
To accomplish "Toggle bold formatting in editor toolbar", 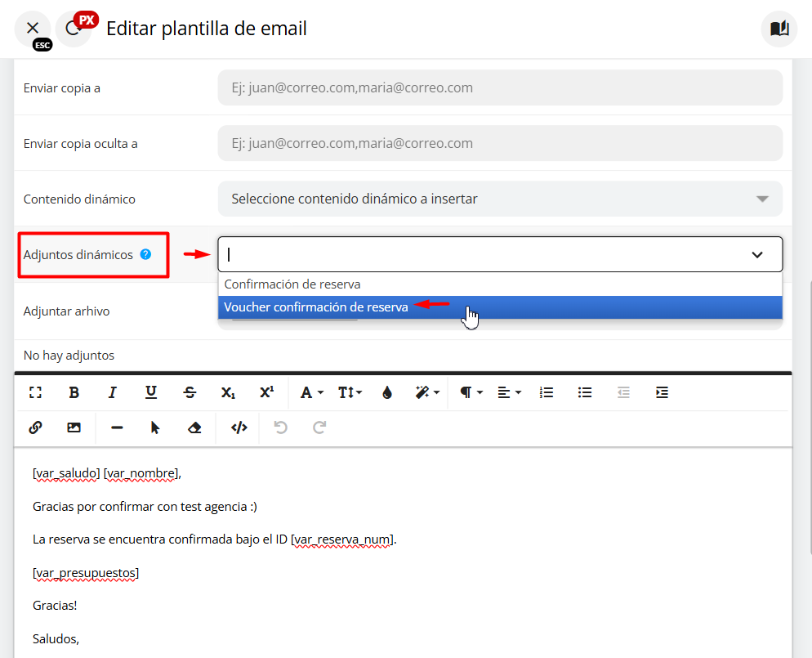I will pyautogui.click(x=74, y=392).
